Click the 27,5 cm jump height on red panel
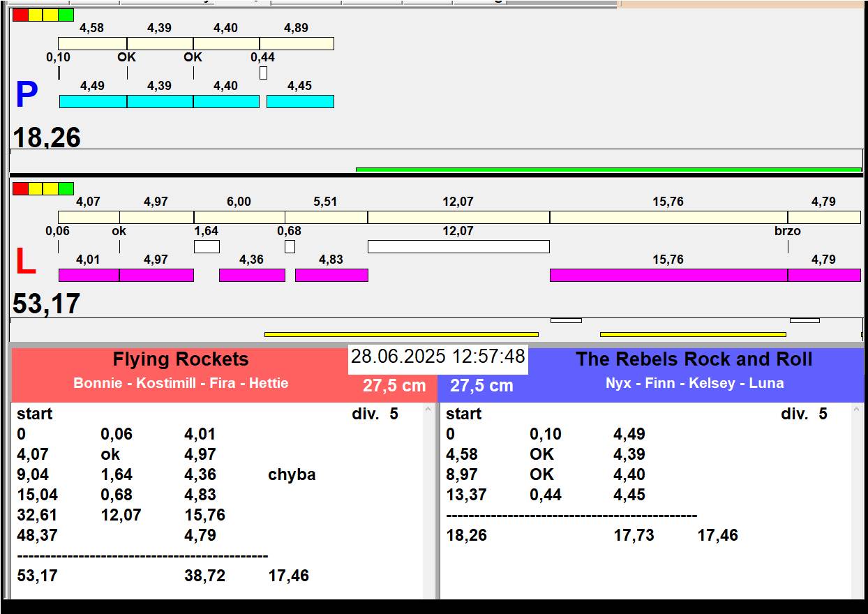Viewport: 868px width, 614px height. click(394, 385)
